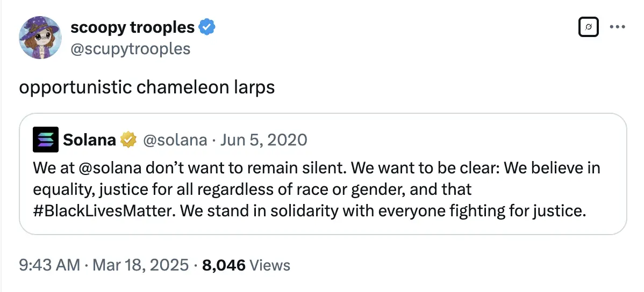Open the scoopy trooples display name
The image size is (644, 292).
point(132,27)
